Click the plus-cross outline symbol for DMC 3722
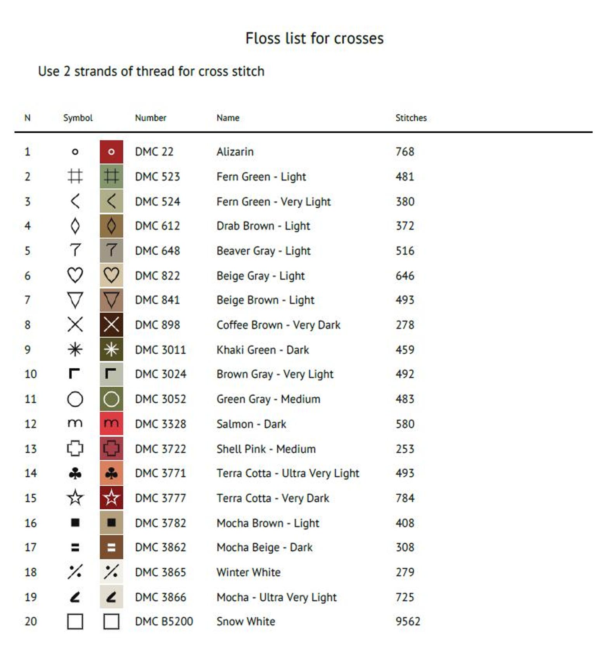616x672 pixels. click(x=75, y=448)
